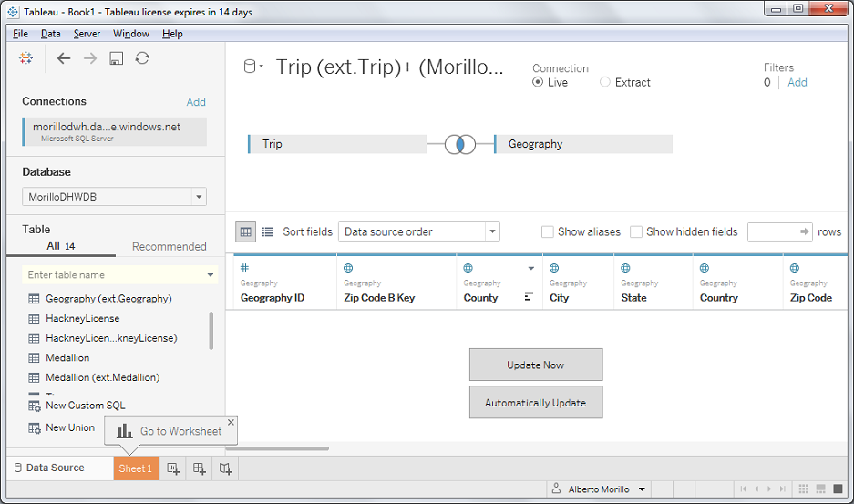The height and width of the screenshot is (504, 854).
Task: Select the Extract connection option
Action: pos(604,82)
